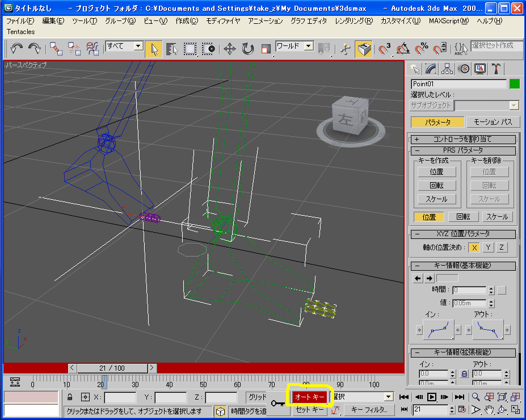Screen dimensions: 526x420
Task: Open the selection filter すべて dropdown
Action: click(124, 46)
